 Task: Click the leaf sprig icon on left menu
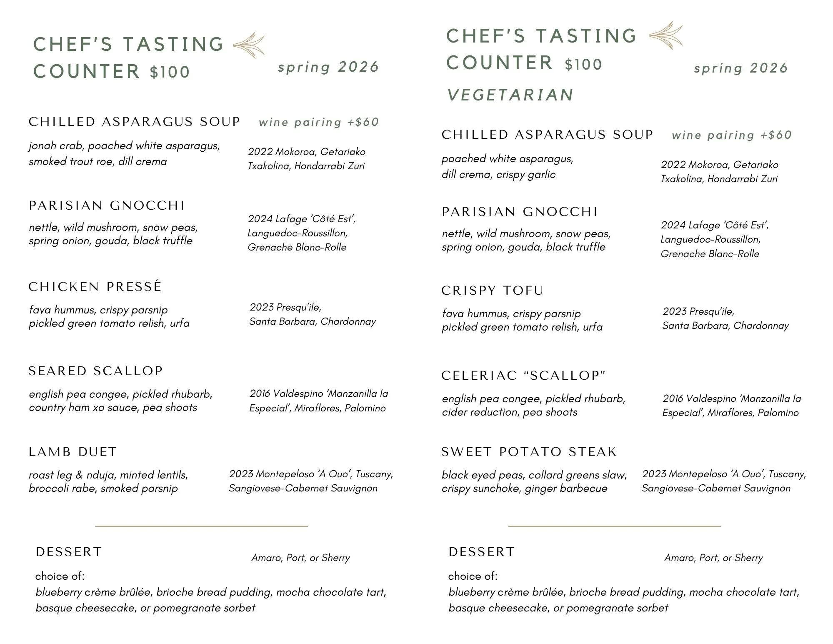(249, 45)
